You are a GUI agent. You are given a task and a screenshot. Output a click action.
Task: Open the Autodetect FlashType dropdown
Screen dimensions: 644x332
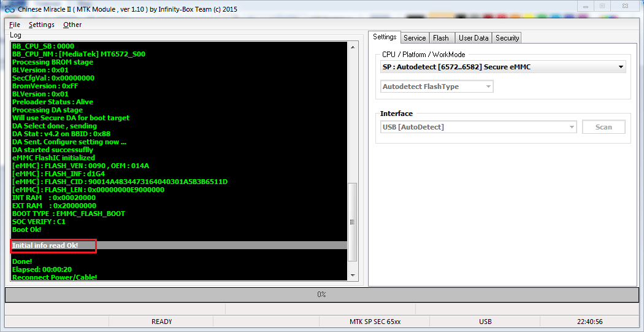[x=437, y=87]
